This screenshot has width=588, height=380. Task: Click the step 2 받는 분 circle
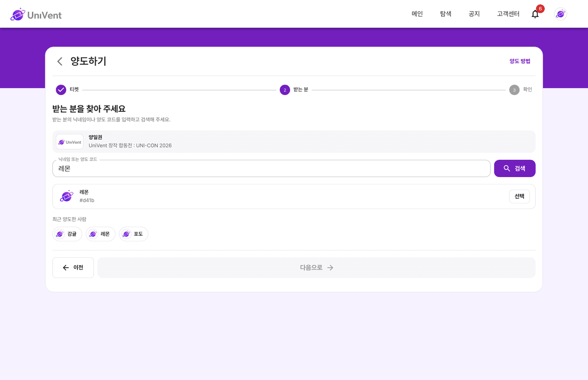(285, 90)
